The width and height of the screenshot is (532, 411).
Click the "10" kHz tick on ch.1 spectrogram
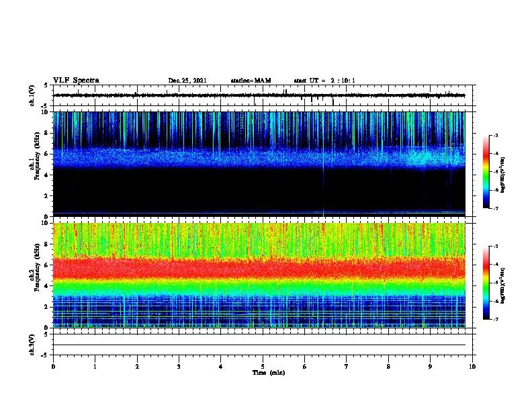pyautogui.click(x=46, y=112)
